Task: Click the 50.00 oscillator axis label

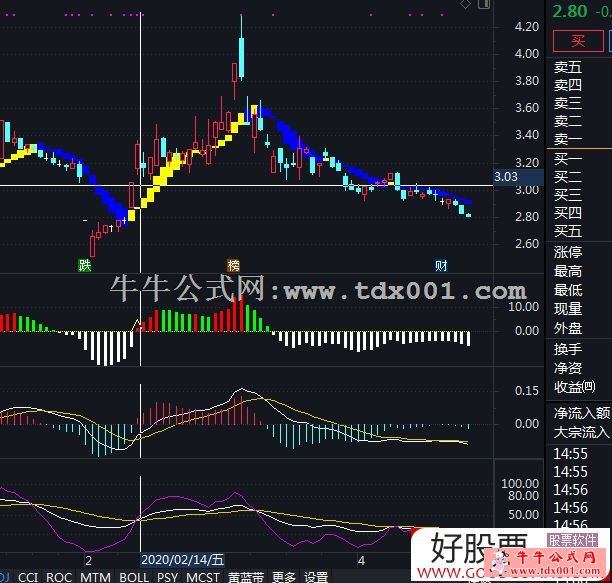Action: click(523, 514)
